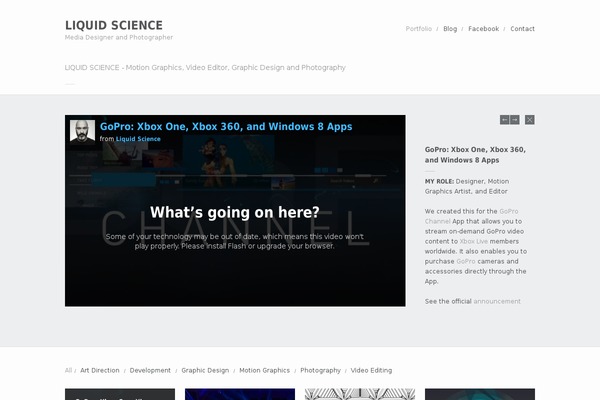Screen dimensions: 600x400
Task: Go to the previous project arrow
Action: (505, 120)
